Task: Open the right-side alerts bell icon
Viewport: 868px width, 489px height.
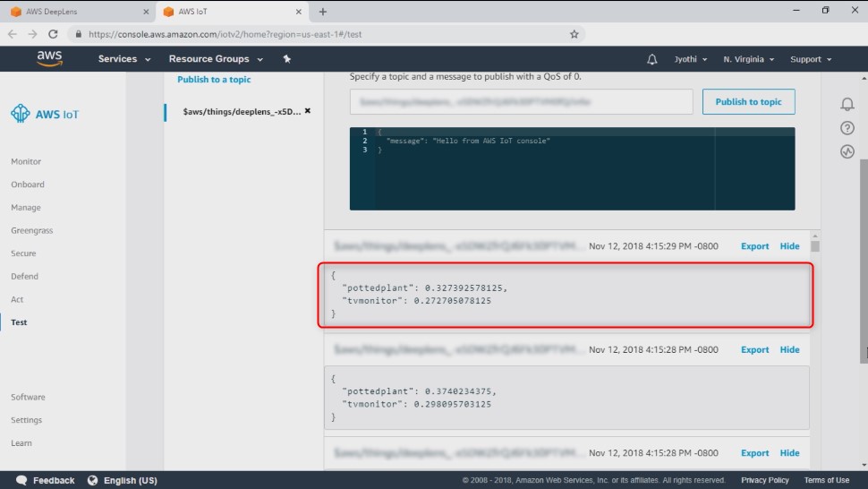Action: [847, 104]
